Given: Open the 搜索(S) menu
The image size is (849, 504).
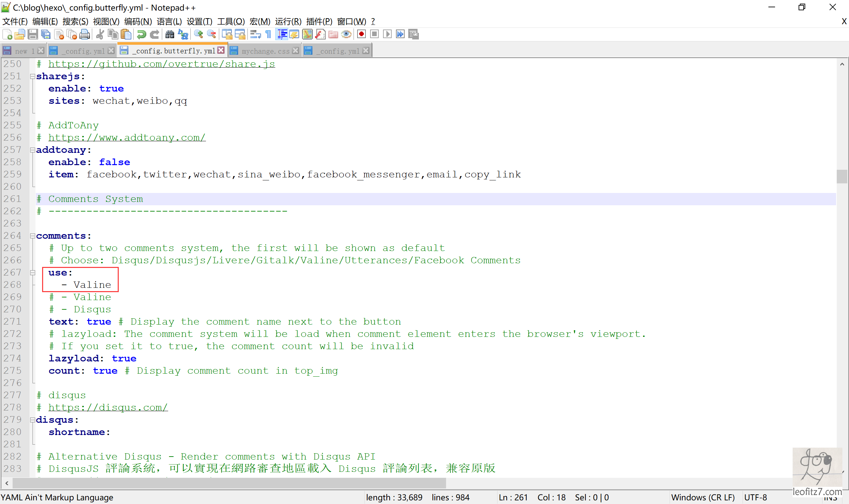Looking at the screenshot, I should [x=75, y=22].
